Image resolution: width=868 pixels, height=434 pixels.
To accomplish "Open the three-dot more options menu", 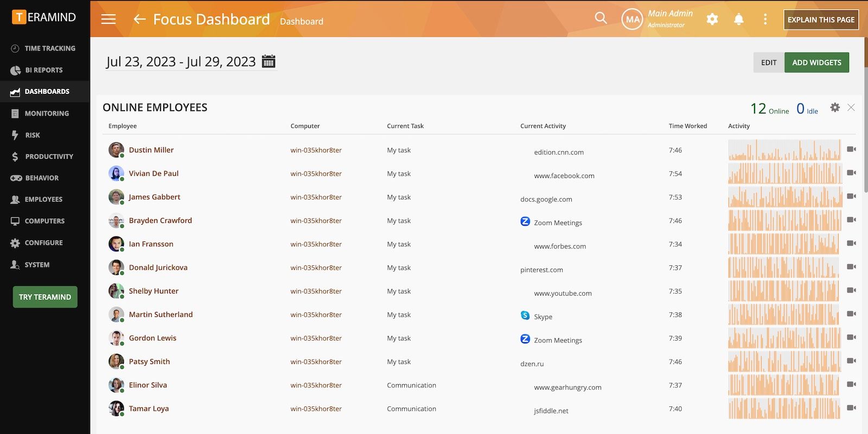I will (765, 20).
